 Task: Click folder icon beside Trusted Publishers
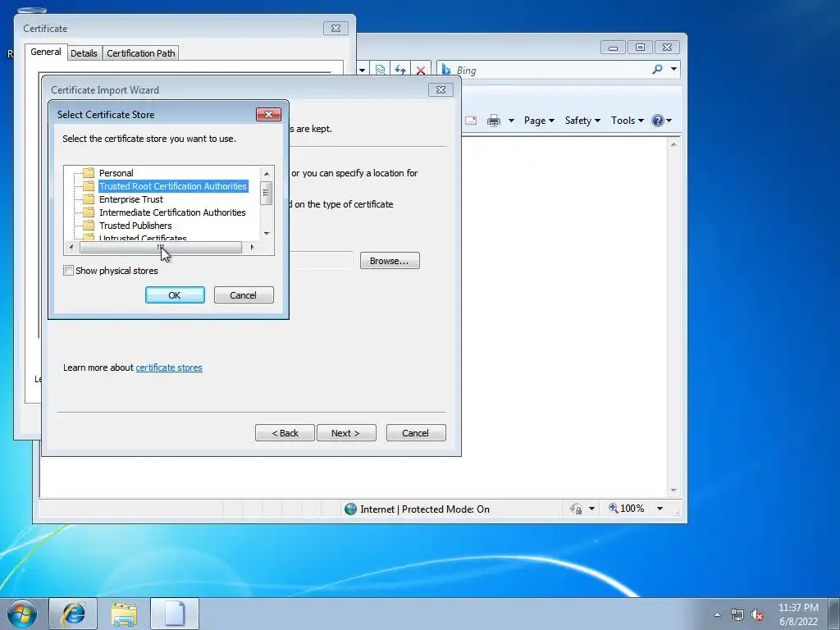[89, 225]
